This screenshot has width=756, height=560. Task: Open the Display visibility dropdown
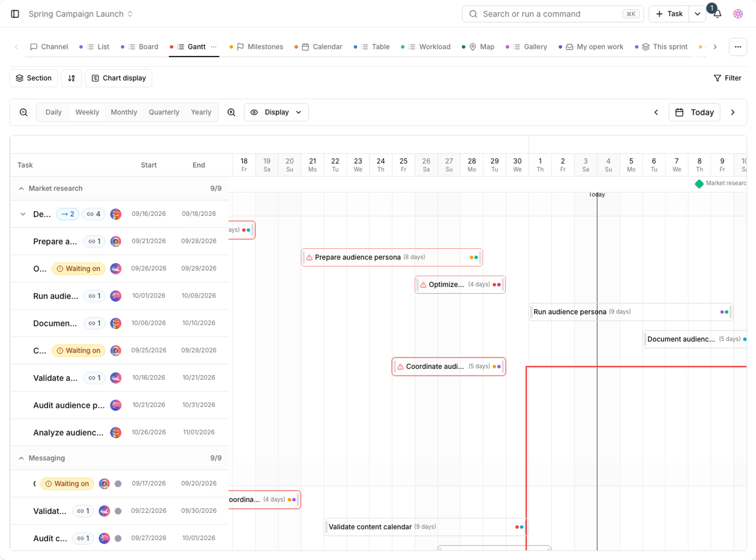(276, 112)
